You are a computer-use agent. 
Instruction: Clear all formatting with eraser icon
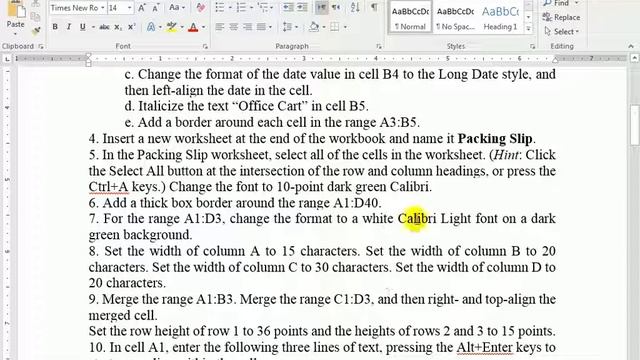pyautogui.click(x=200, y=8)
